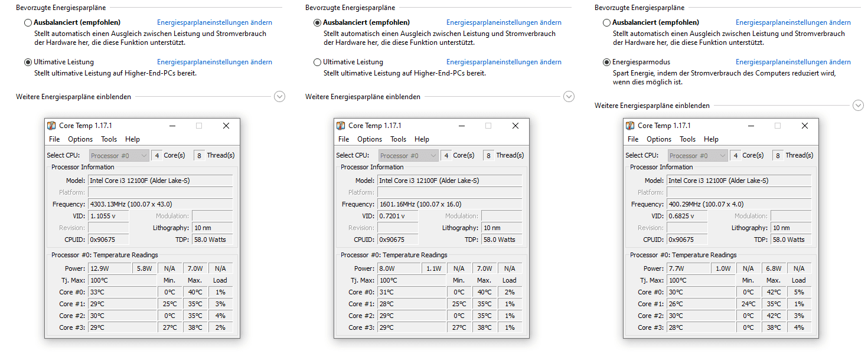Expand Weitere Energiesparpläne chevron above the 4303.13MHz window
The image size is (868, 354).
(280, 96)
